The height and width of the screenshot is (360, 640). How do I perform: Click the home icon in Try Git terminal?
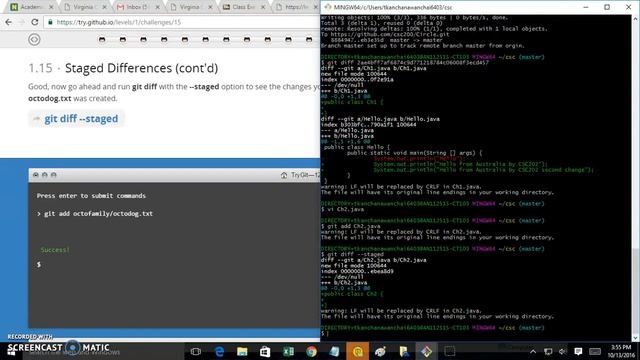tap(284, 175)
